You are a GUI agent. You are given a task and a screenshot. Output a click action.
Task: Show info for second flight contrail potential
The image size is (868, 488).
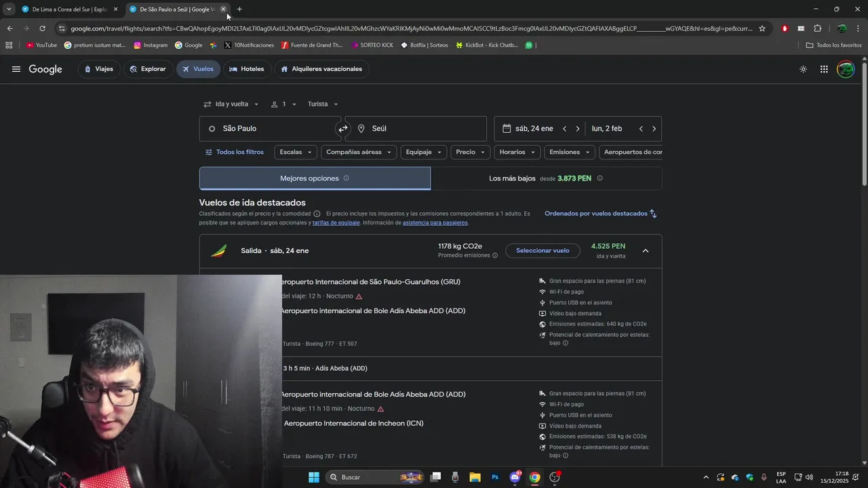pos(566,455)
